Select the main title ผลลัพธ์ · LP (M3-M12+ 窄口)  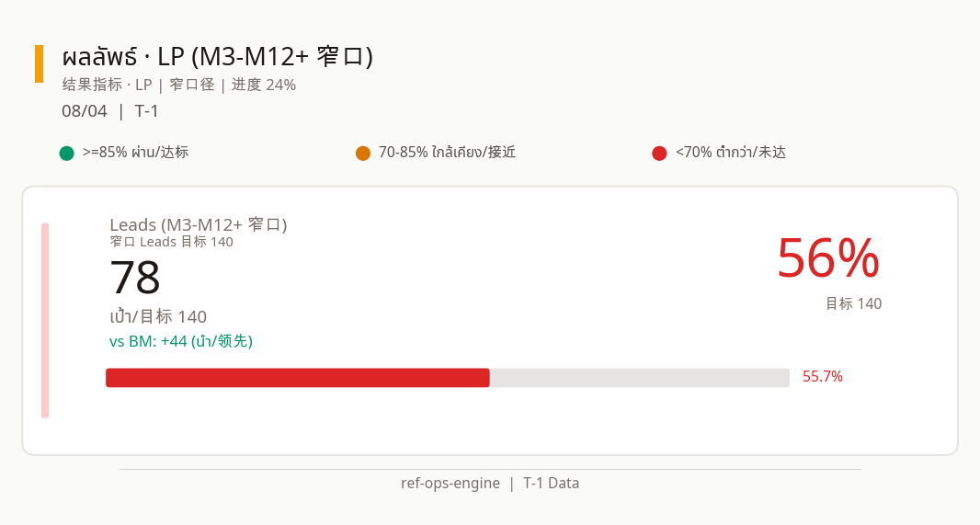pyautogui.click(x=218, y=57)
